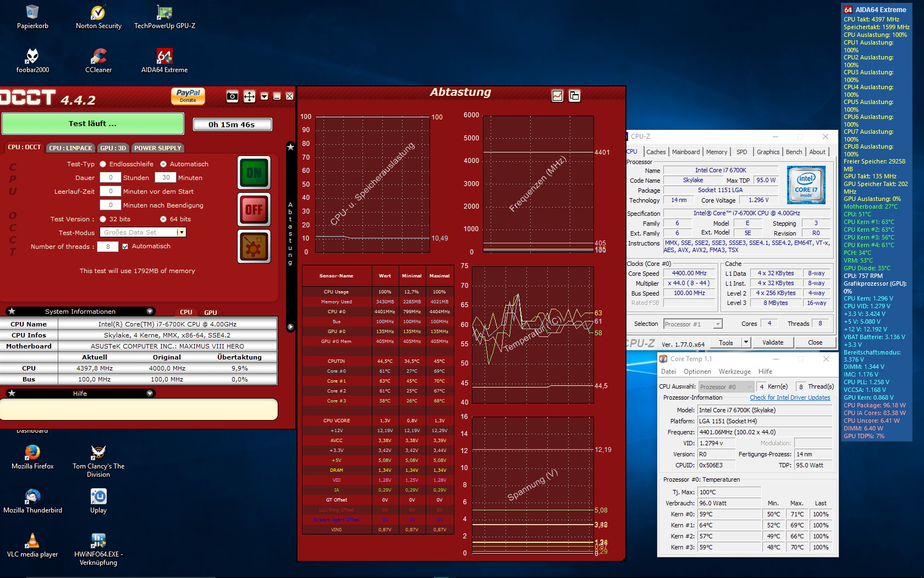Switch to the CPU : LINPACK tab
The image size is (924, 578).
70,148
